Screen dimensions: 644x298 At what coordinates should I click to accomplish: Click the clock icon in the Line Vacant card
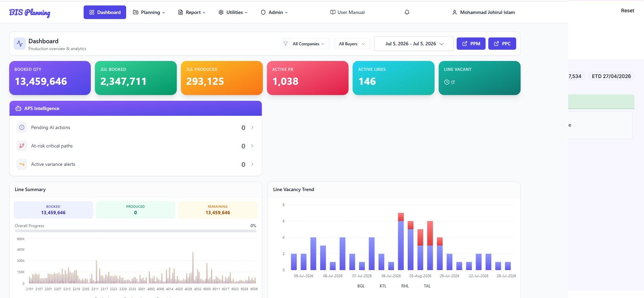[x=447, y=82]
